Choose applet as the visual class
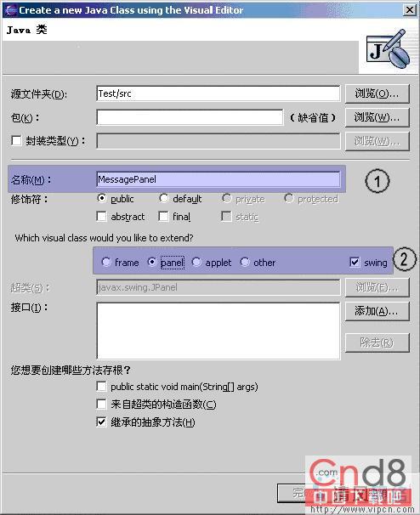 click(x=196, y=262)
